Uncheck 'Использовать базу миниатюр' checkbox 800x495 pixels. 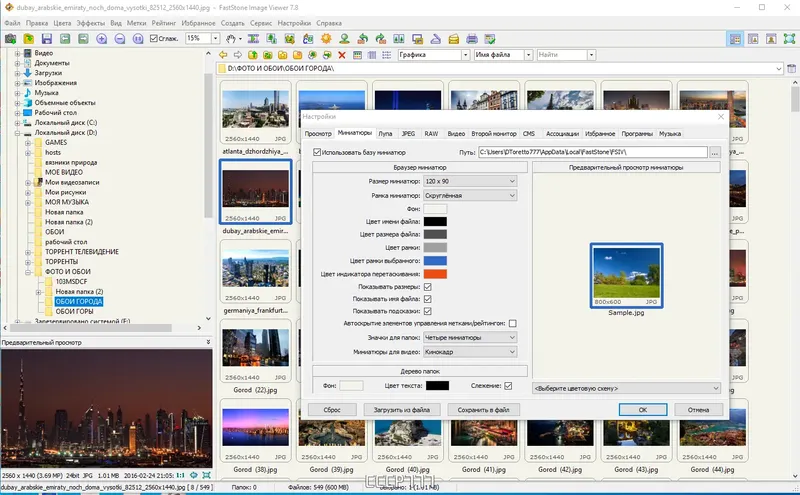click(318, 152)
